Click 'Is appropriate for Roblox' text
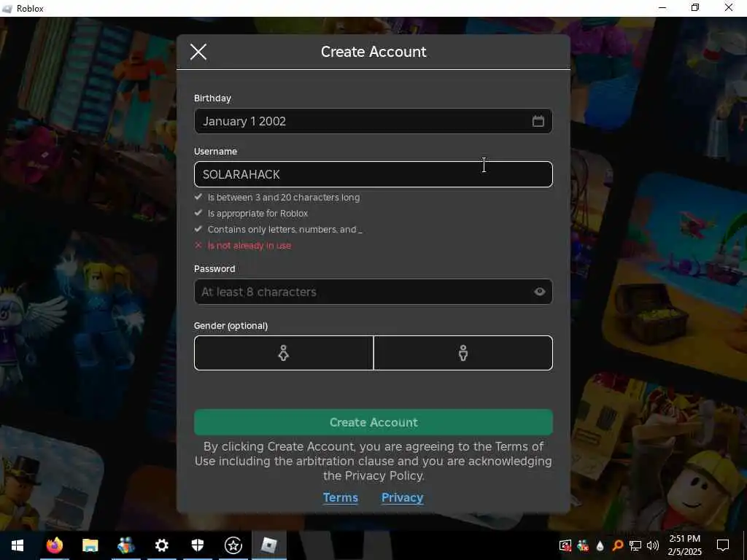Image resolution: width=747 pixels, height=560 pixels. (258, 214)
